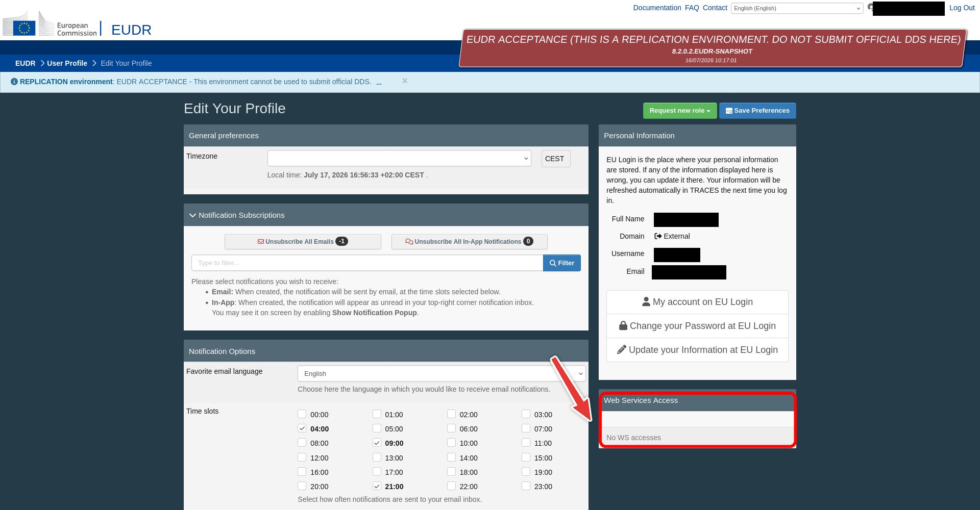Open the Contact link

[715, 8]
